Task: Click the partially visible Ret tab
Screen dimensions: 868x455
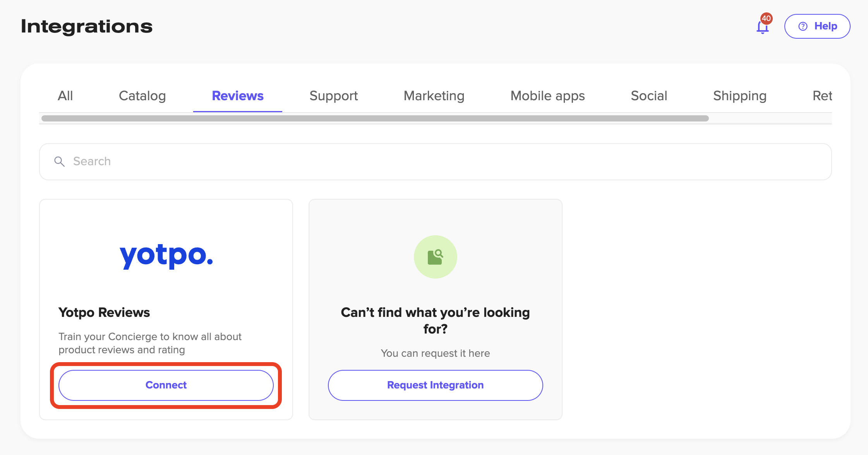Action: [822, 96]
